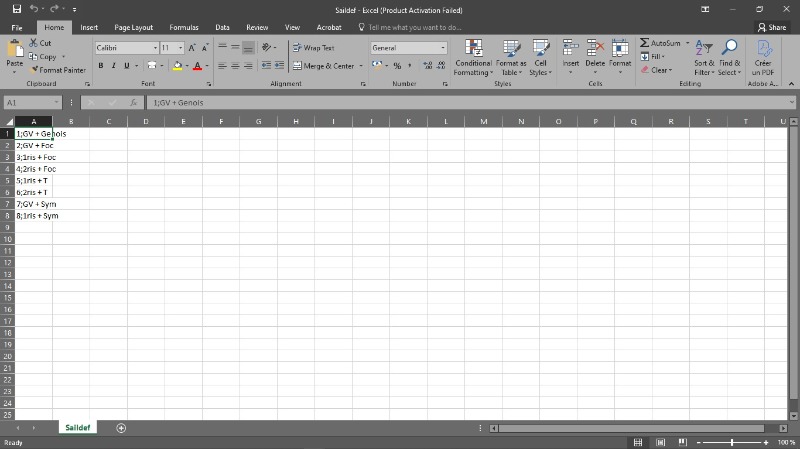Open Ribbon Display Options icon

(705, 9)
